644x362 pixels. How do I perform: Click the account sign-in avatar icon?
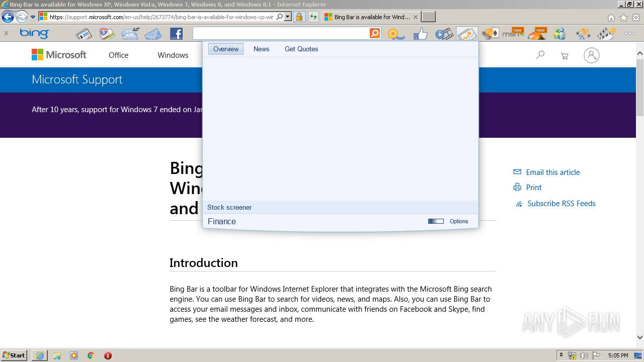[592, 55]
